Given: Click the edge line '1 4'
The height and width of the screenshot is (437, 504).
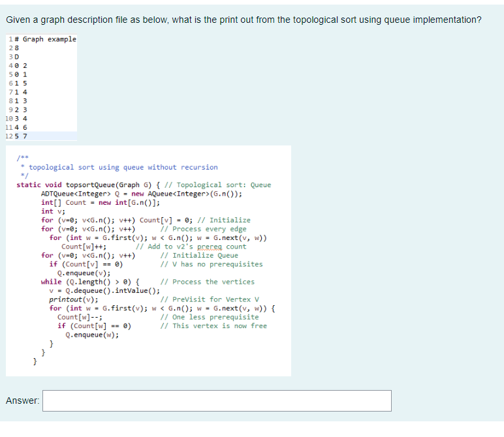Looking at the screenshot, I should pyautogui.click(x=21, y=92).
